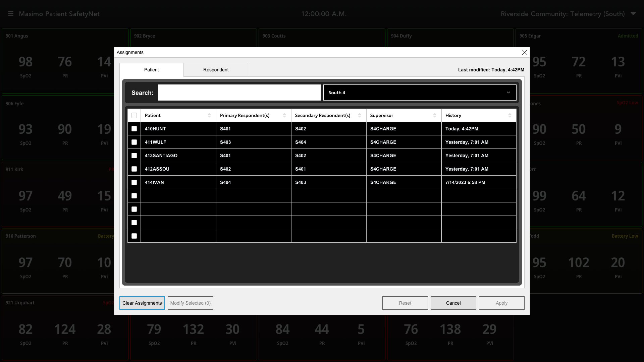Viewport: 644px width, 362px height.
Task: Sort by Patient column arrows
Action: (x=209, y=115)
